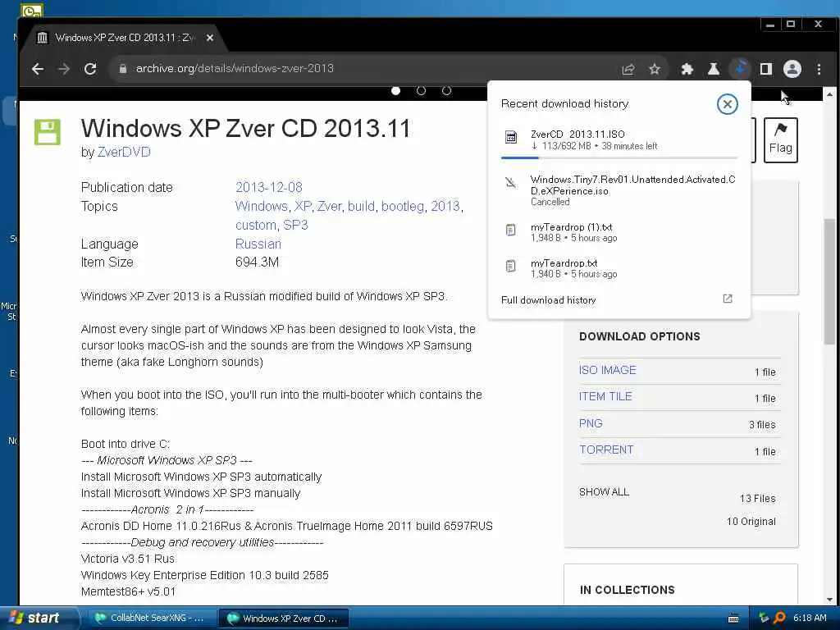Viewport: 840px width, 630px height.
Task: Click the browser forward arrow
Action: pyautogui.click(x=64, y=69)
